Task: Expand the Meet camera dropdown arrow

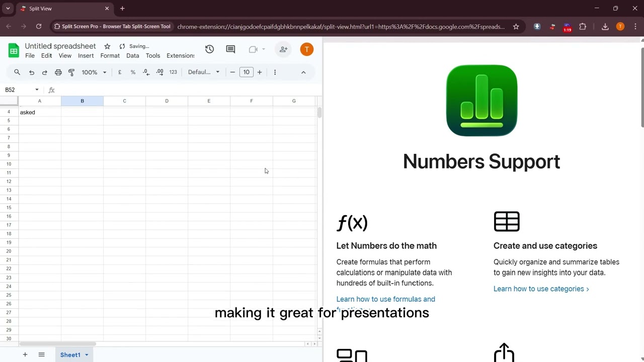Action: click(x=263, y=49)
